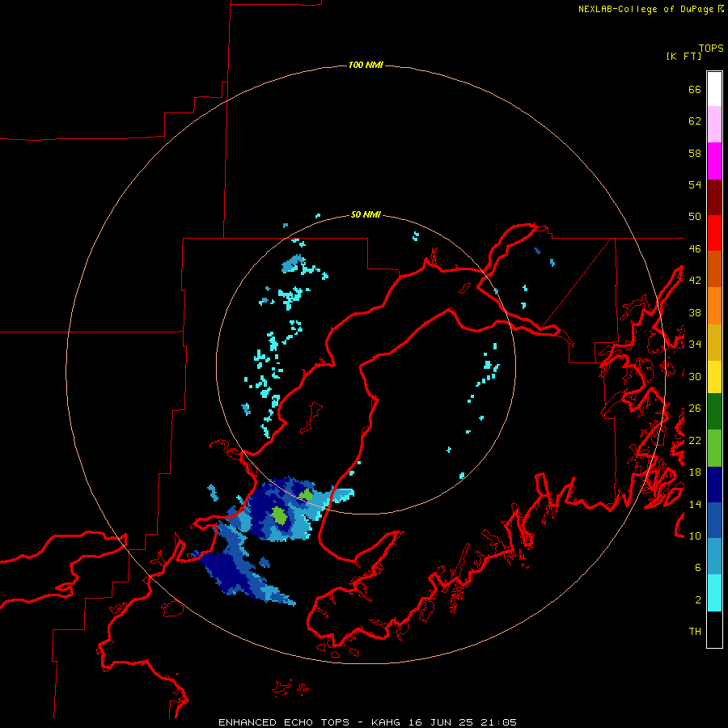Click the light pink legend color block
This screenshot has height=728, width=728.
(x=714, y=125)
